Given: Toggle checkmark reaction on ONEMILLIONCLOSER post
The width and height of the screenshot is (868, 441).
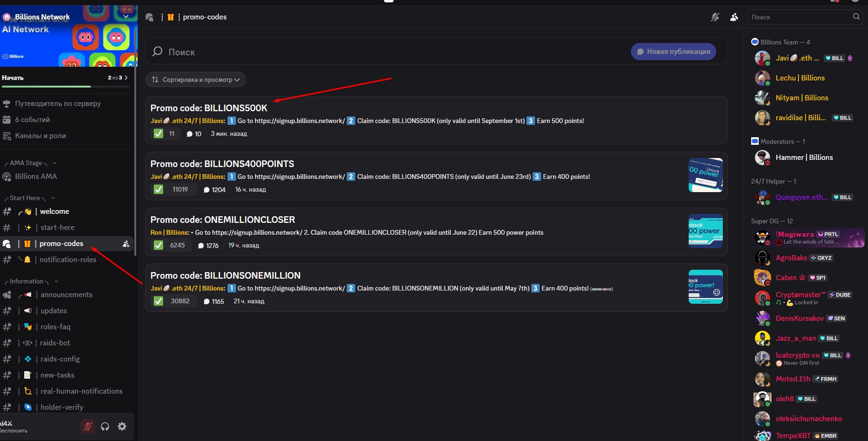Looking at the screenshot, I should tap(158, 246).
